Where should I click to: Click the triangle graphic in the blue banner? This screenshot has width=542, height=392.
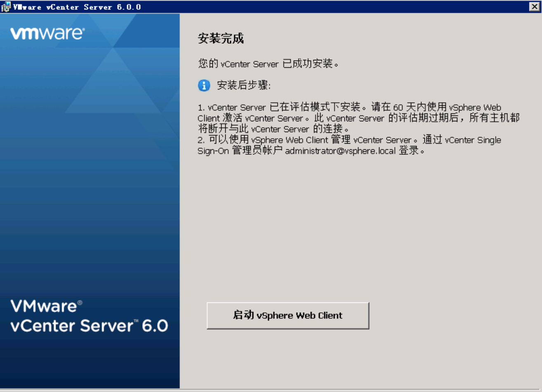[111, 83]
